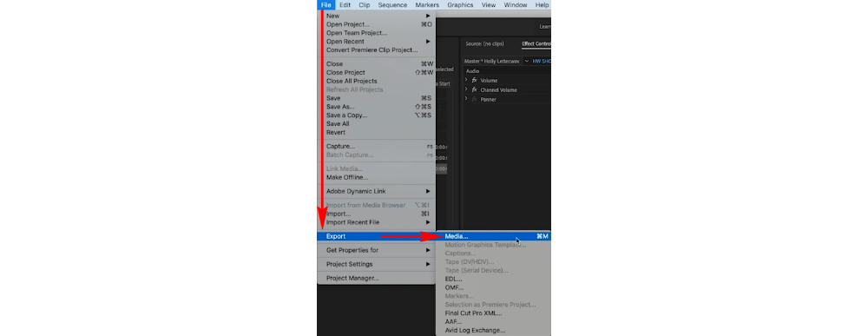Choose Save All
868x336 pixels.
(x=377, y=124)
